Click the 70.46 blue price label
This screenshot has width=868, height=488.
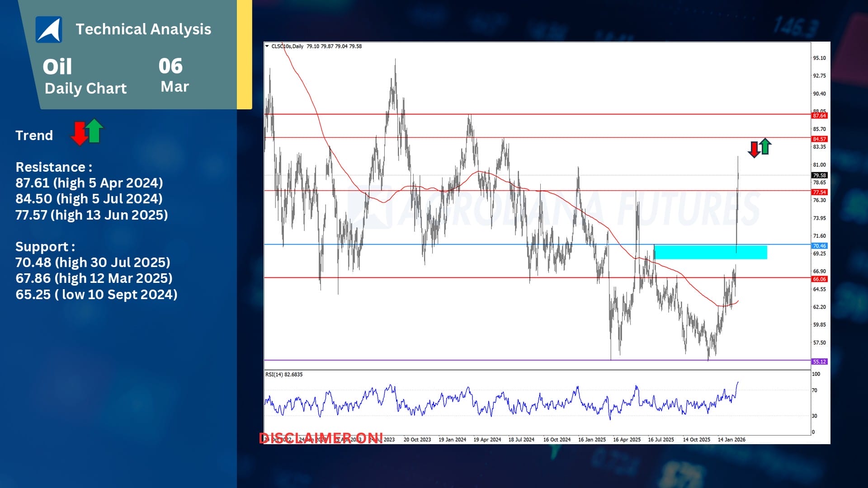click(x=819, y=246)
